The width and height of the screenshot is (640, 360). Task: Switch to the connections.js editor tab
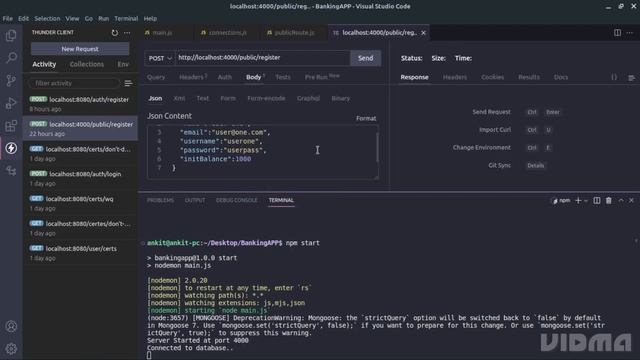pos(228,33)
